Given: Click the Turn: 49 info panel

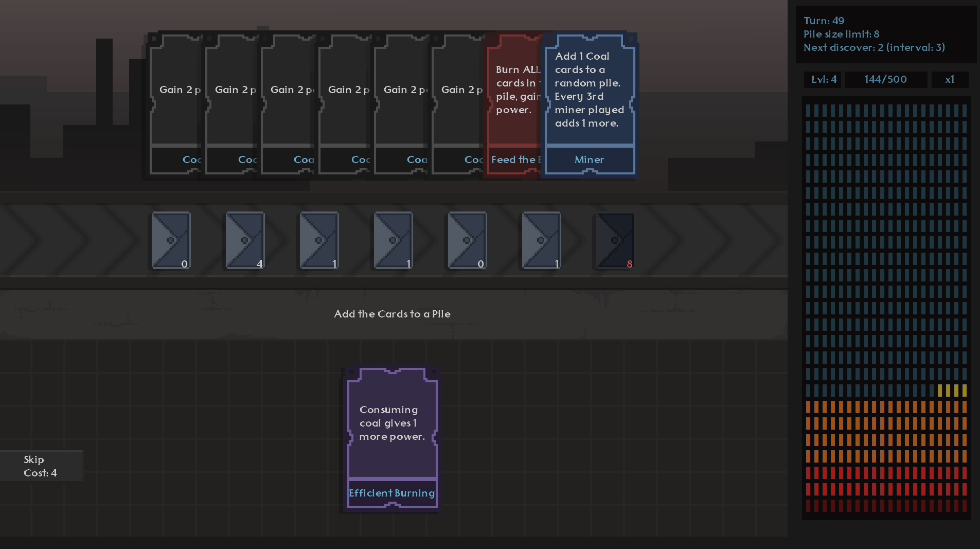Looking at the screenshot, I should point(886,34).
